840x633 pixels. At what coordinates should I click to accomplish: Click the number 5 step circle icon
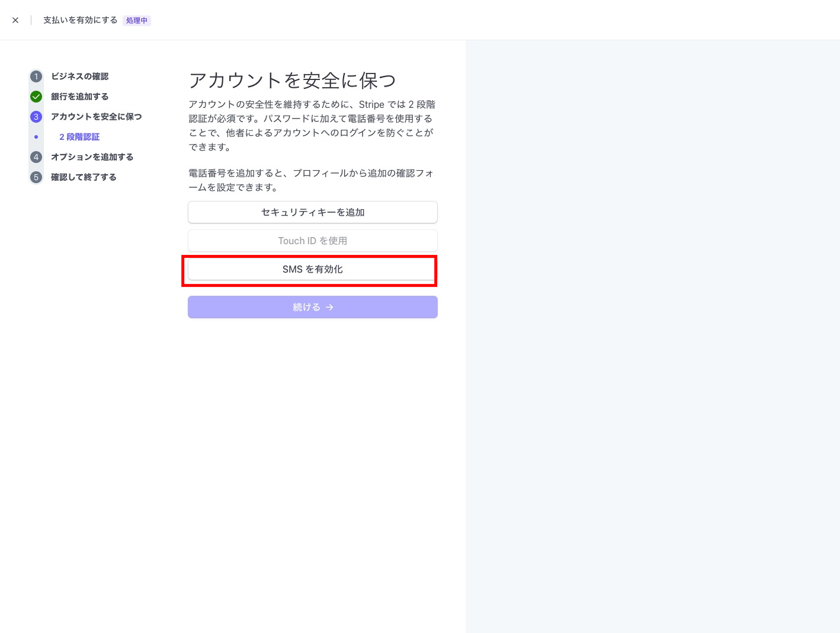pyautogui.click(x=36, y=177)
